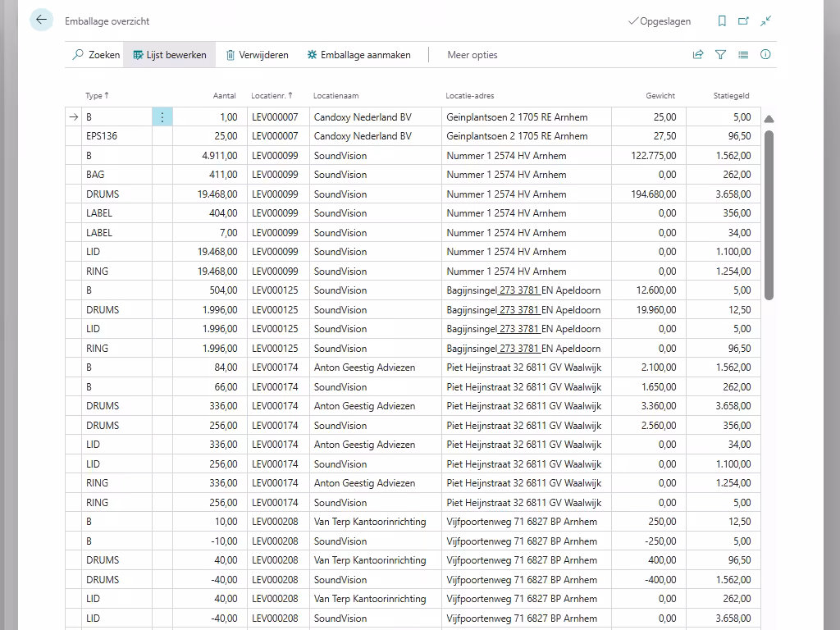840x630 pixels.
Task: Click the vertical scrollbar thumb
Action: click(769, 213)
